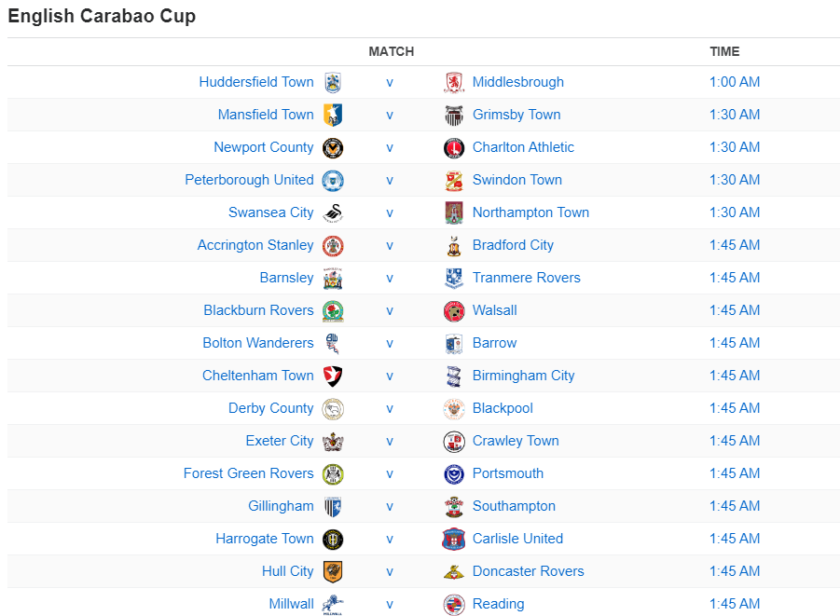Select the Swansea City swan badge
This screenshot has height=616, width=840.
[333, 212]
